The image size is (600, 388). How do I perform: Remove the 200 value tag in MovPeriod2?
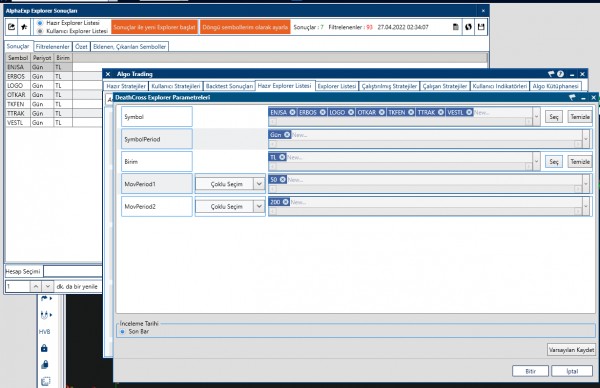[x=285, y=202]
